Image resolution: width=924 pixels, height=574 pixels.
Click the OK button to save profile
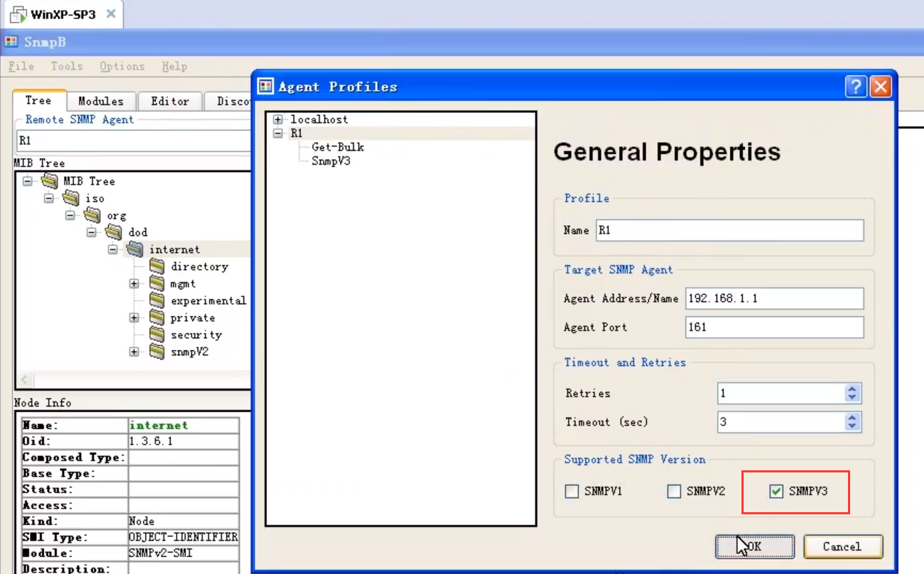[754, 546]
